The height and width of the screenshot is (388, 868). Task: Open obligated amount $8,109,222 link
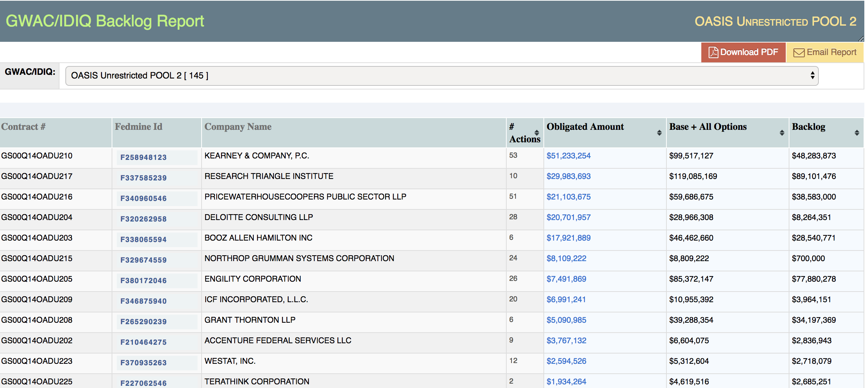tap(566, 259)
